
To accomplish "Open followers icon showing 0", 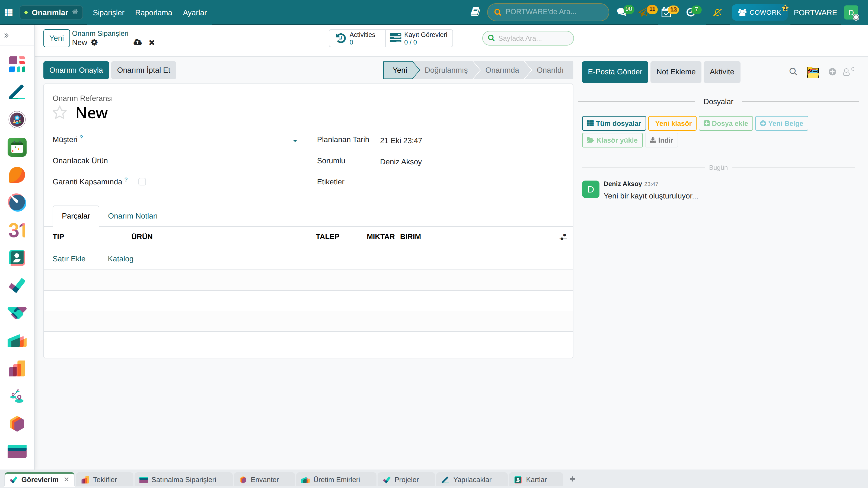I will click(x=848, y=71).
